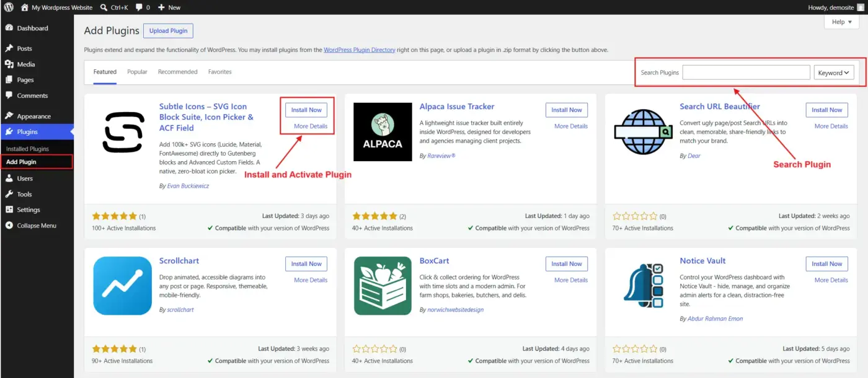Install the Scrollchart plugin
The height and width of the screenshot is (378, 868).
[x=306, y=263]
